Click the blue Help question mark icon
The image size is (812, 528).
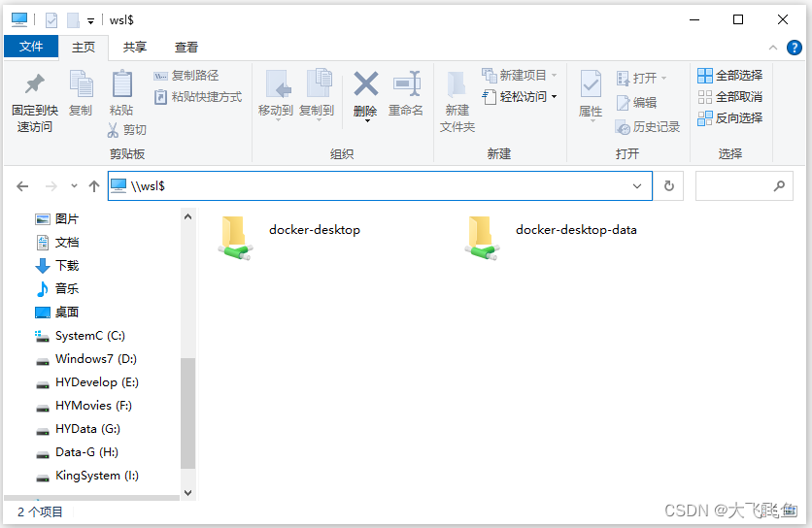tap(794, 48)
